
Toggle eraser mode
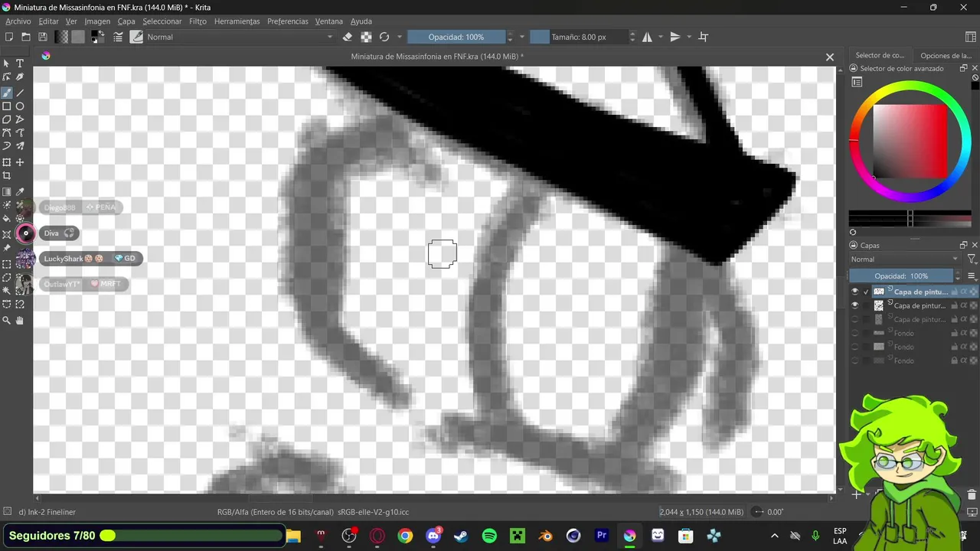point(348,37)
